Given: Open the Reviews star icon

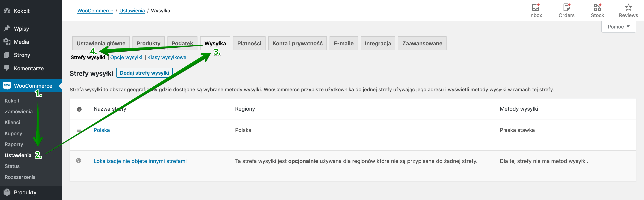Looking at the screenshot, I should point(628,8).
